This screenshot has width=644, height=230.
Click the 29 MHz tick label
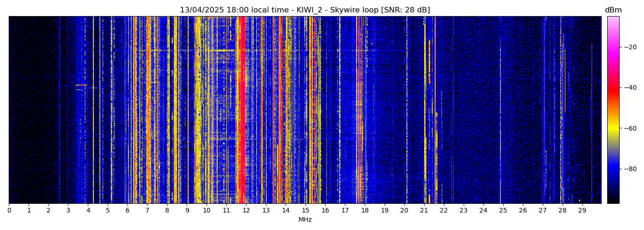582,211
